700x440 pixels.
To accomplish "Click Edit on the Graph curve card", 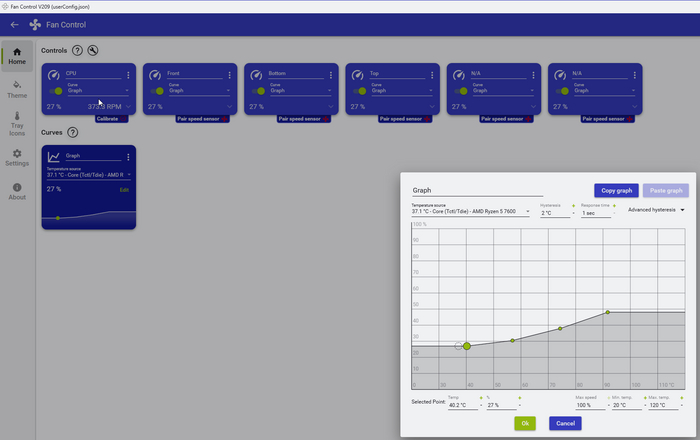I will [124, 190].
